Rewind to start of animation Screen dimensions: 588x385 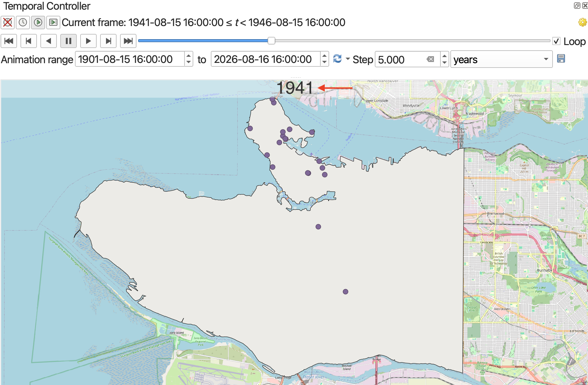(9, 41)
